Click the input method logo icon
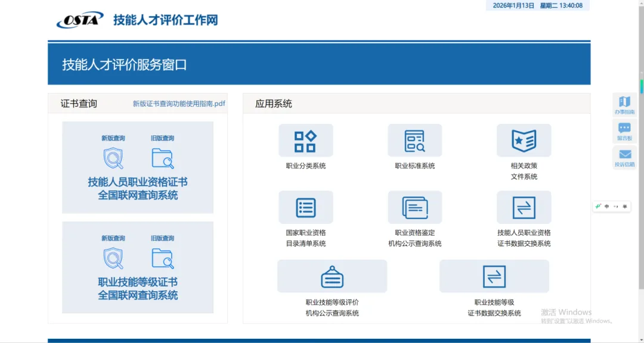Image resolution: width=644 pixels, height=343 pixels. point(598,207)
